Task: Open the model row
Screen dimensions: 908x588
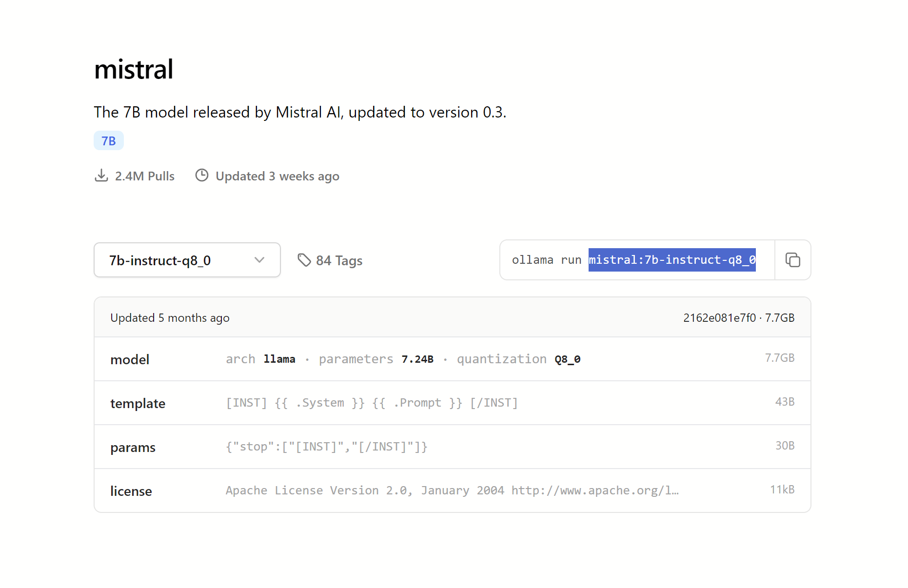Action: pos(453,359)
